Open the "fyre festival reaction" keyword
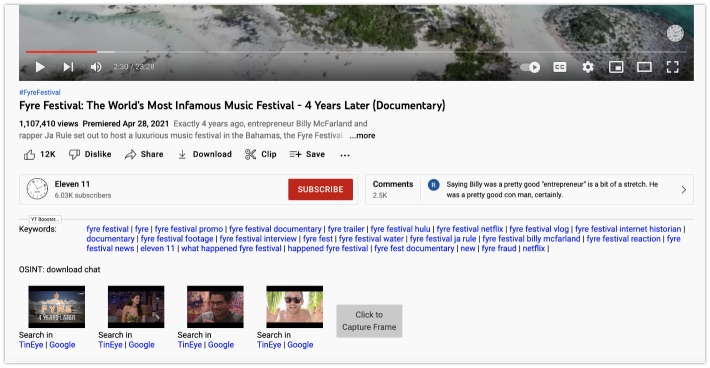 click(x=624, y=239)
